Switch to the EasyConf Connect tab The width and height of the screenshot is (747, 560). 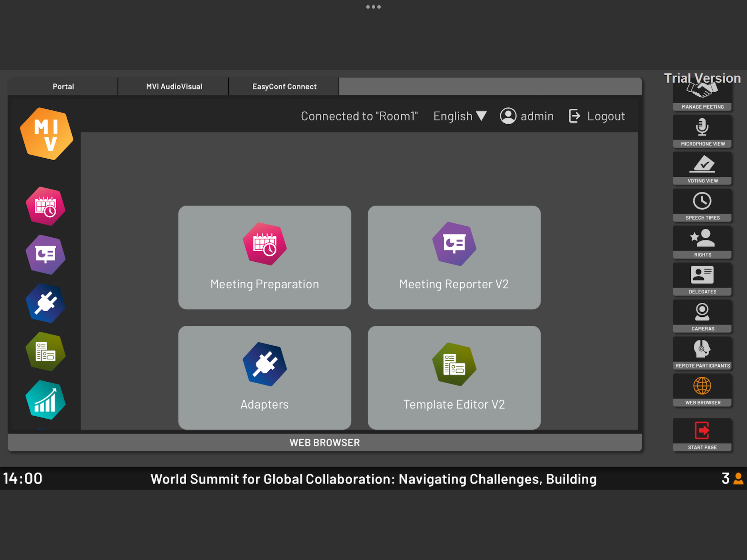tap(284, 86)
